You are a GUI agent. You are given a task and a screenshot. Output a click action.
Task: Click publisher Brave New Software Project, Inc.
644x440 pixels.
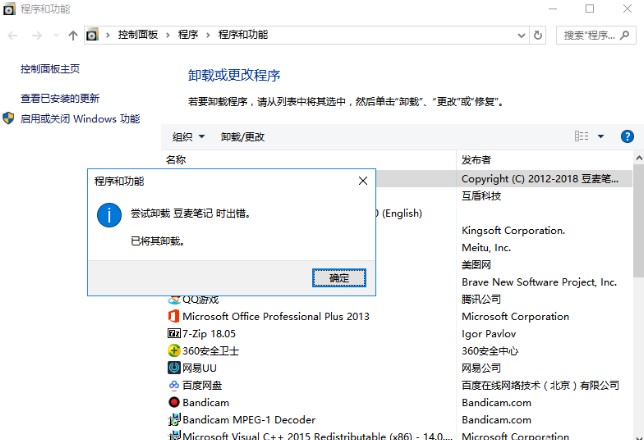pos(539,282)
